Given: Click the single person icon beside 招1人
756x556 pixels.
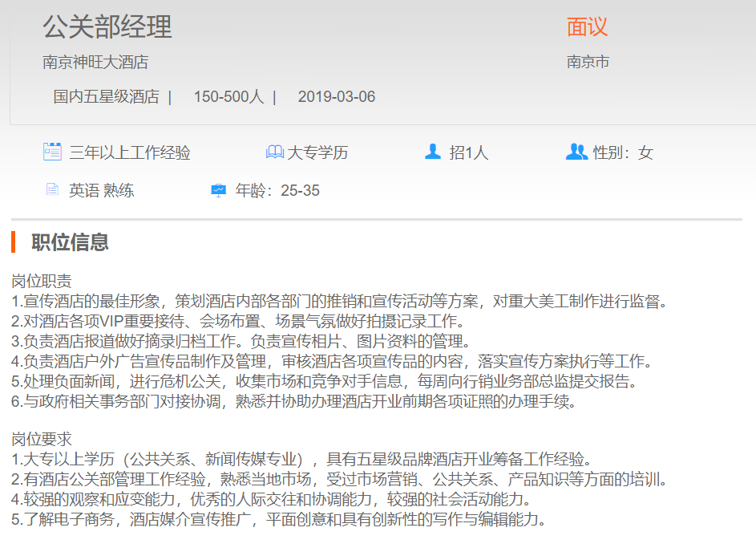Looking at the screenshot, I should (433, 152).
